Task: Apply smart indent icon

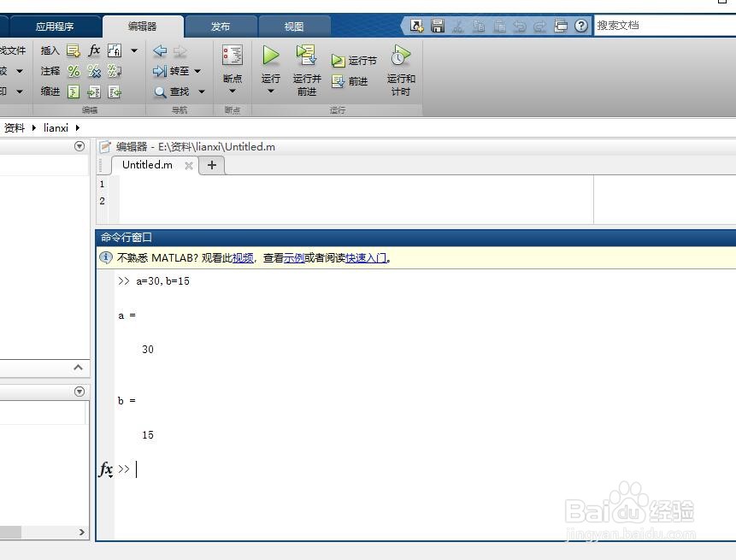Action: pyautogui.click(x=74, y=91)
